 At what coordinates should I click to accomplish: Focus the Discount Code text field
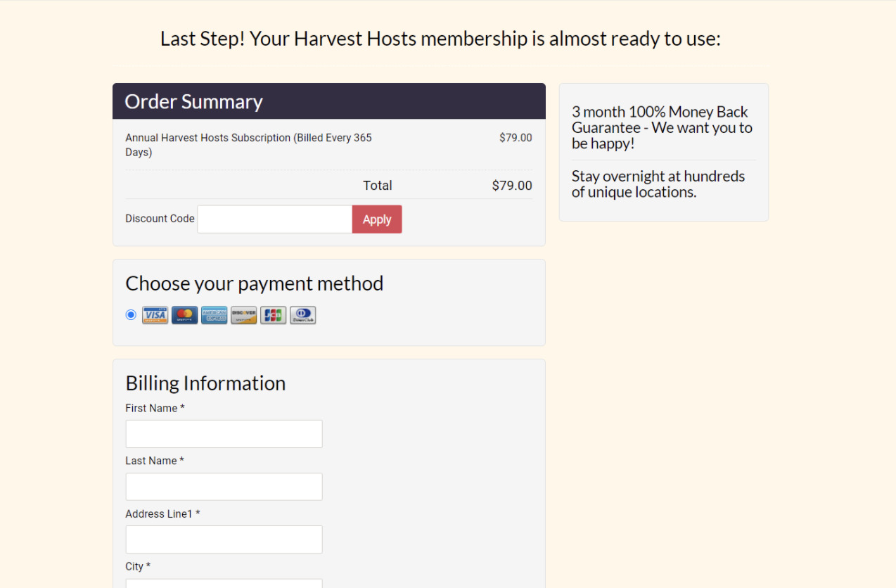pyautogui.click(x=275, y=219)
